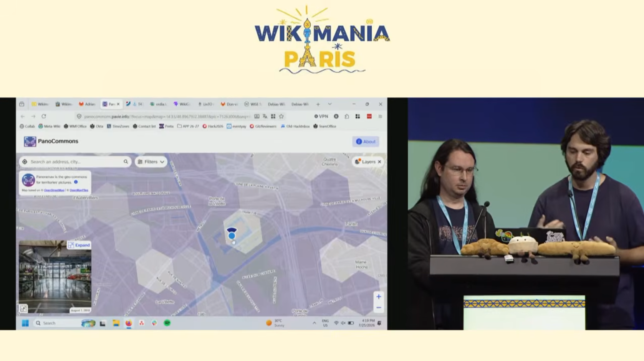Viewport: 644px width, 361px height.
Task: Expand the APP 26-27 bookmark folder
Action: point(188,126)
